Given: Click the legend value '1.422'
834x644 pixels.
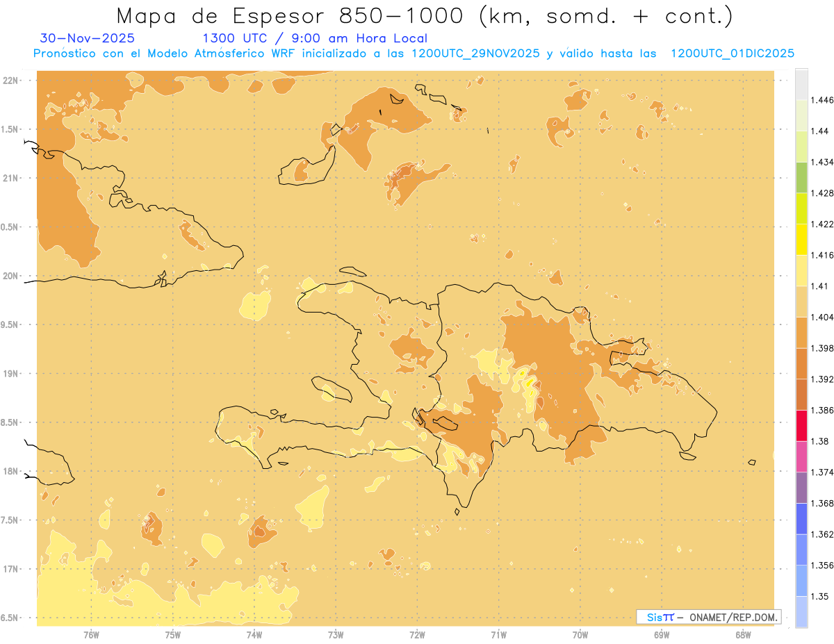Looking at the screenshot, I should point(822,224).
